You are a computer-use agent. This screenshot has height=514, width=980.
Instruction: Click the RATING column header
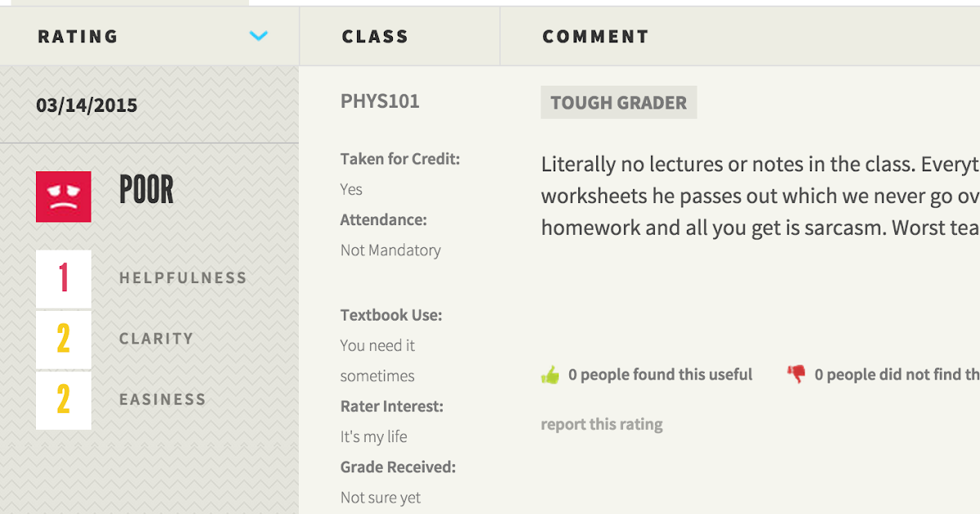[x=78, y=37]
